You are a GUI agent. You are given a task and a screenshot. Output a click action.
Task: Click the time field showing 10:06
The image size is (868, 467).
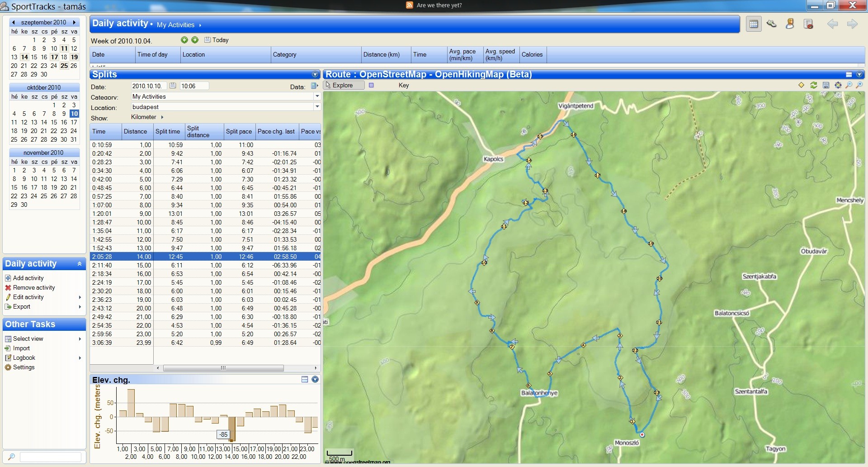pos(194,86)
